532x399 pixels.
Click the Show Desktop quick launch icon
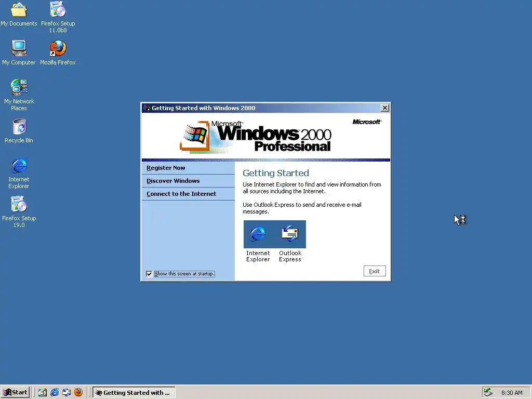point(43,392)
